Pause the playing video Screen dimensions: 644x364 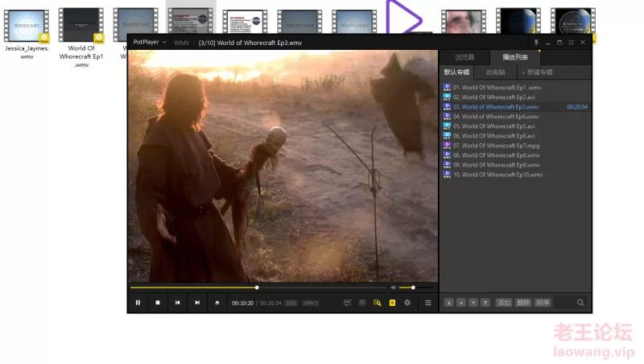138,303
